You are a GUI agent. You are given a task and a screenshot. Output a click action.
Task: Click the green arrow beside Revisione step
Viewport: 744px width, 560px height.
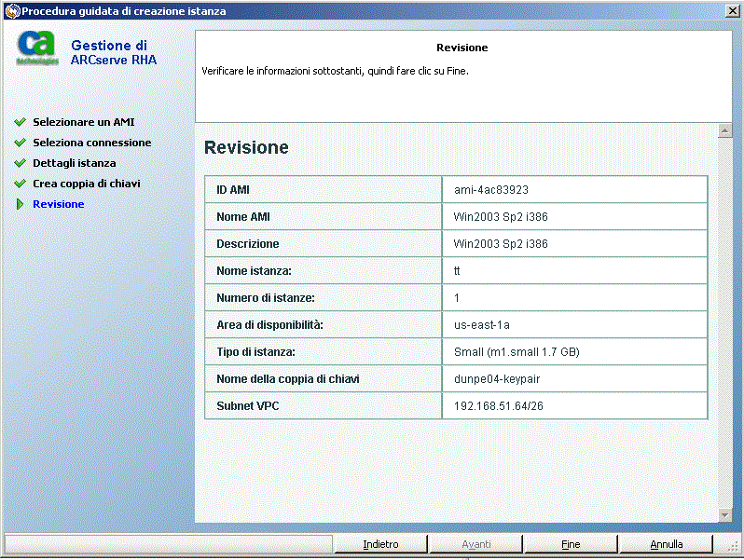(x=20, y=204)
